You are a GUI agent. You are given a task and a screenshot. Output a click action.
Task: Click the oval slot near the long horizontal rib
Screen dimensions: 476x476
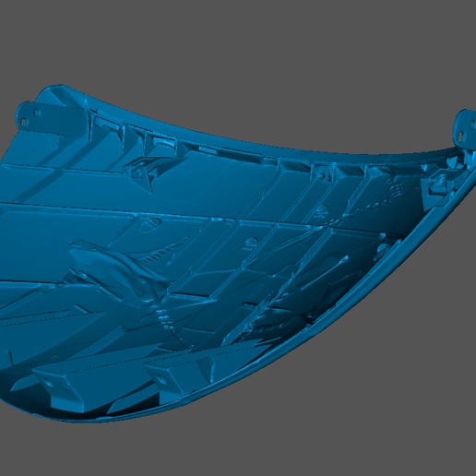tap(150, 225)
